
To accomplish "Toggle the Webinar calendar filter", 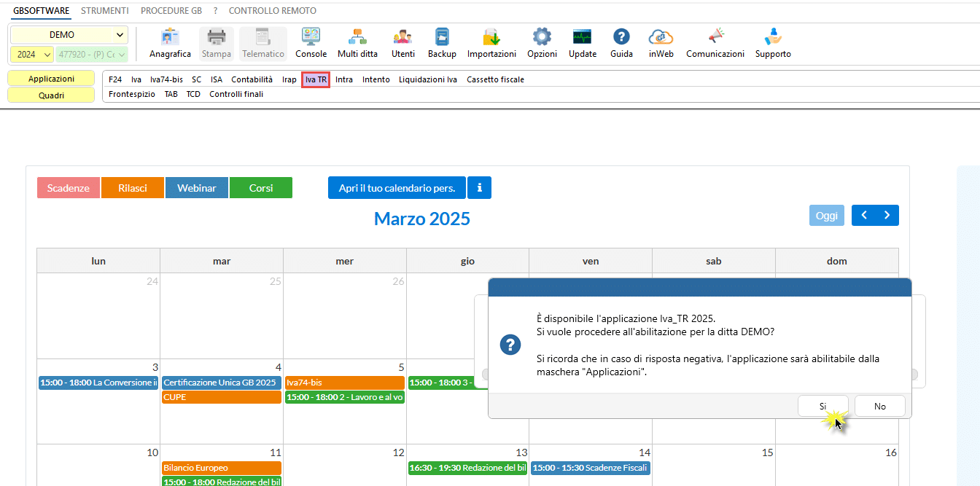I will tap(196, 188).
